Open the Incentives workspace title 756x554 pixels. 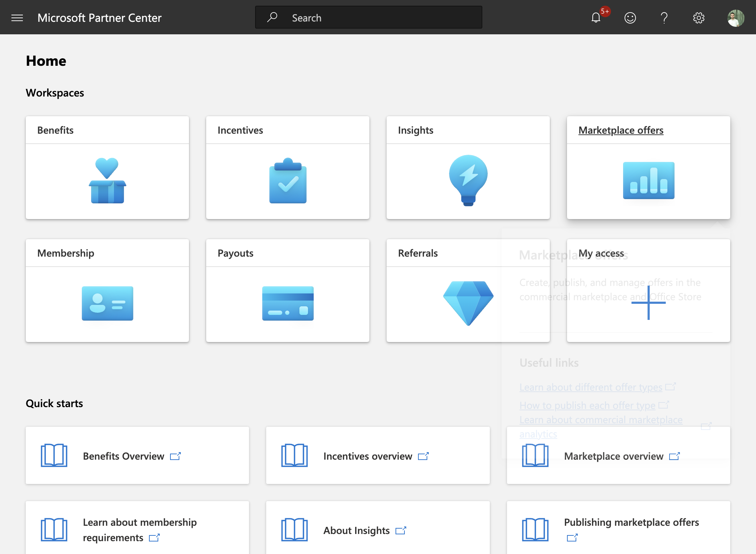point(240,130)
